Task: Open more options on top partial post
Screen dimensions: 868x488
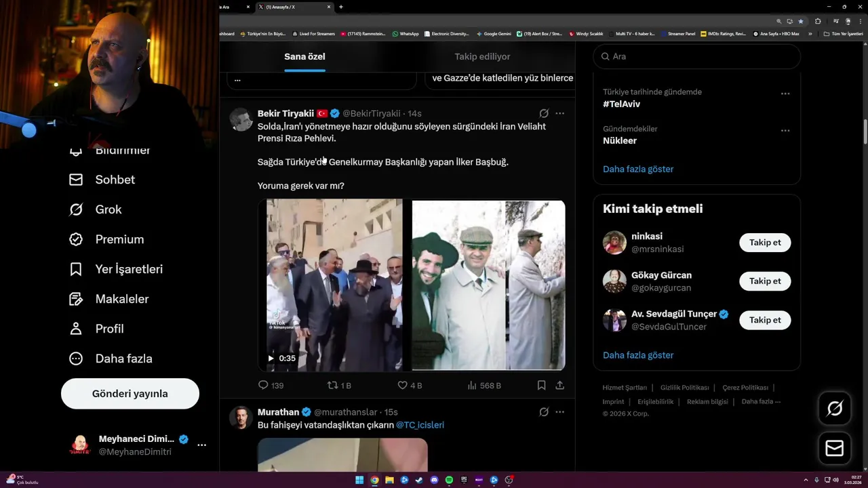Action: click(x=237, y=79)
